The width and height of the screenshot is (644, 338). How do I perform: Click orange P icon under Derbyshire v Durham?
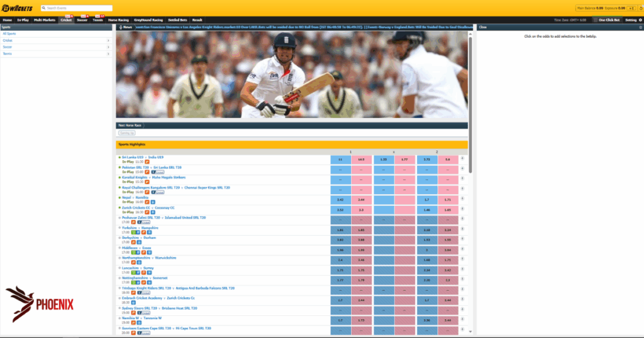(133, 243)
